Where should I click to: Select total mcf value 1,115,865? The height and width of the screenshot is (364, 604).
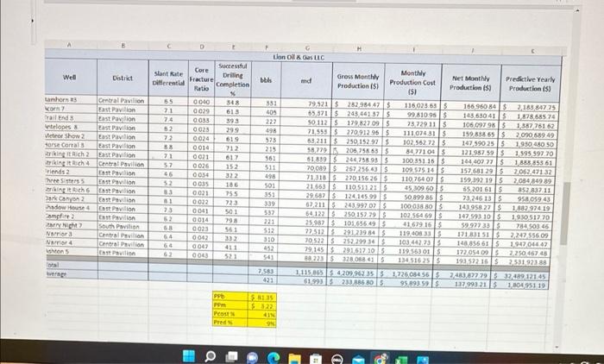[x=305, y=273]
